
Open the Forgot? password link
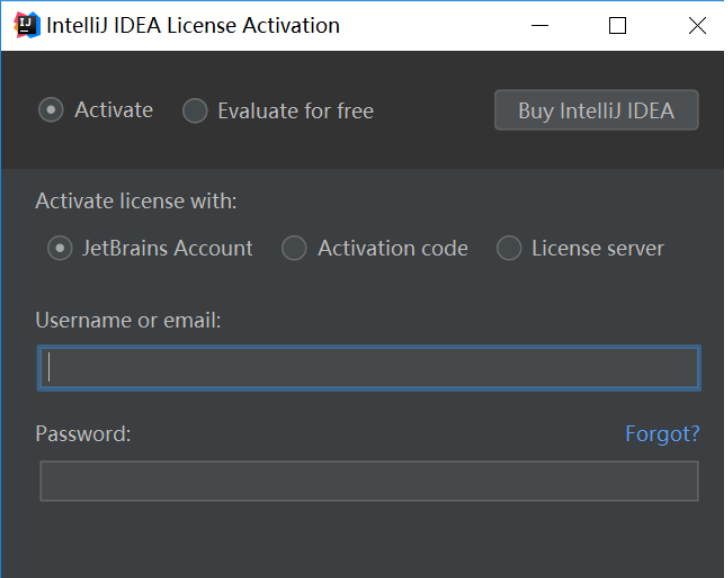coord(662,434)
